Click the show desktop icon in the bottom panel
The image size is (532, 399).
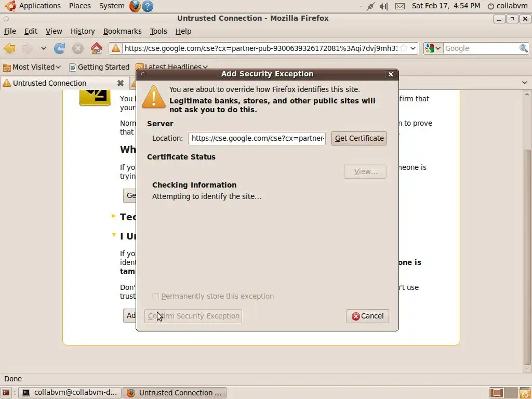[x=6, y=393]
